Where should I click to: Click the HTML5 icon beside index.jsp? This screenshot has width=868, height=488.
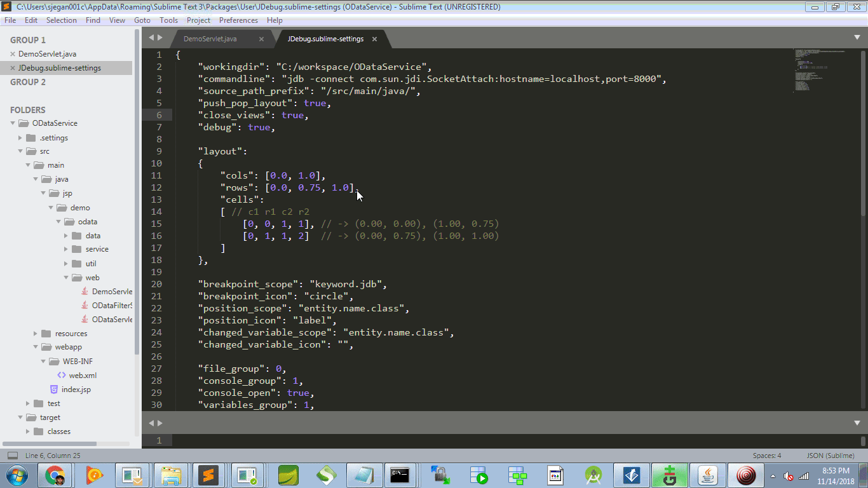(54, 390)
